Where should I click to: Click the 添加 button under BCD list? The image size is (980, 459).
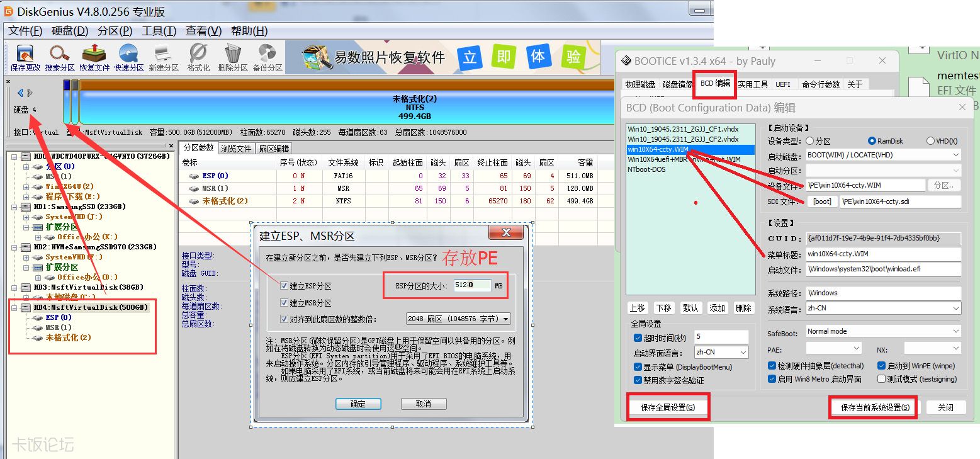coord(718,308)
